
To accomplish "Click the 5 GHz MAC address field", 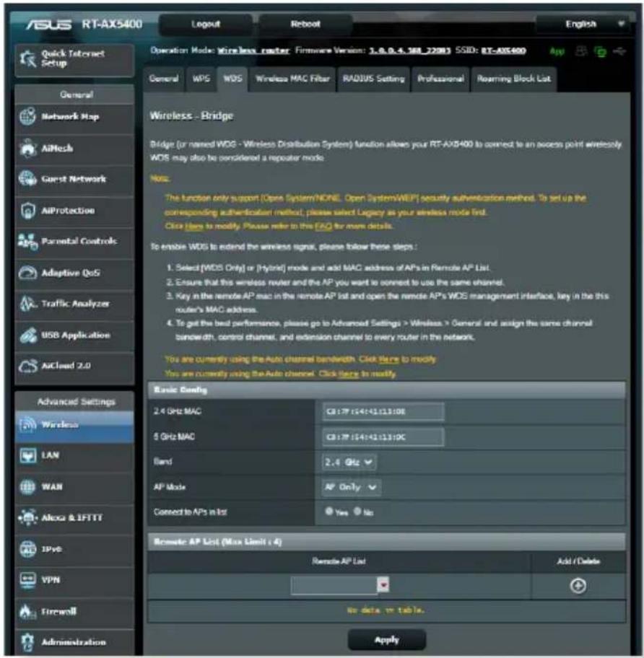I will 383,437.
